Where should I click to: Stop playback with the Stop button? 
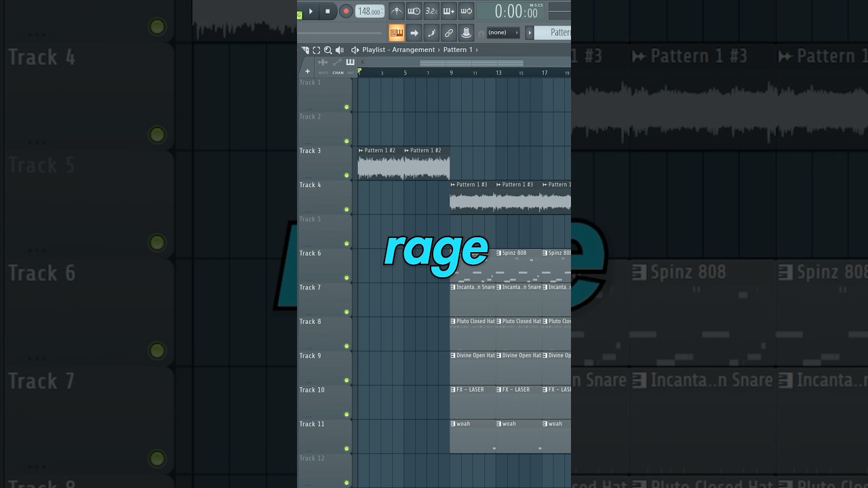point(328,11)
